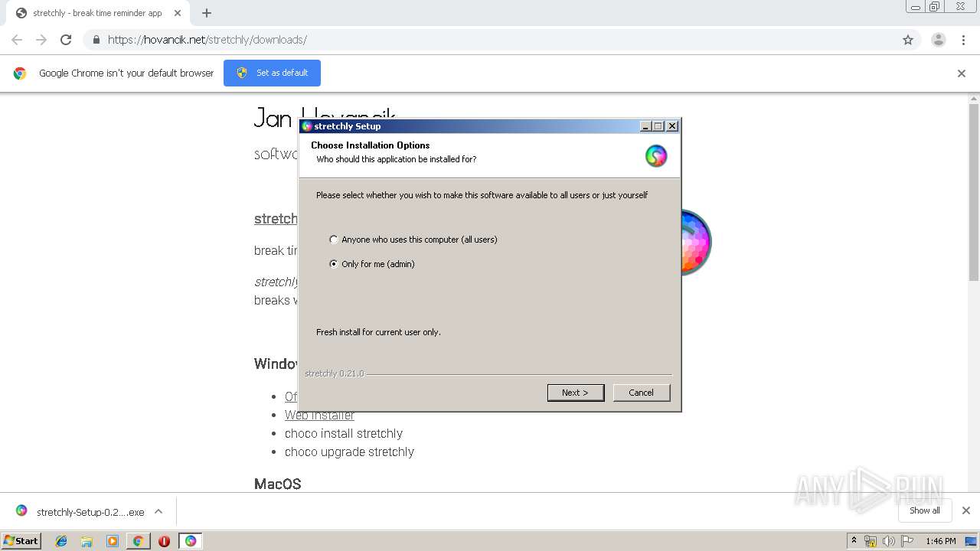Open the Windows Start menu
This screenshot has height=551, width=980.
pos(21,540)
